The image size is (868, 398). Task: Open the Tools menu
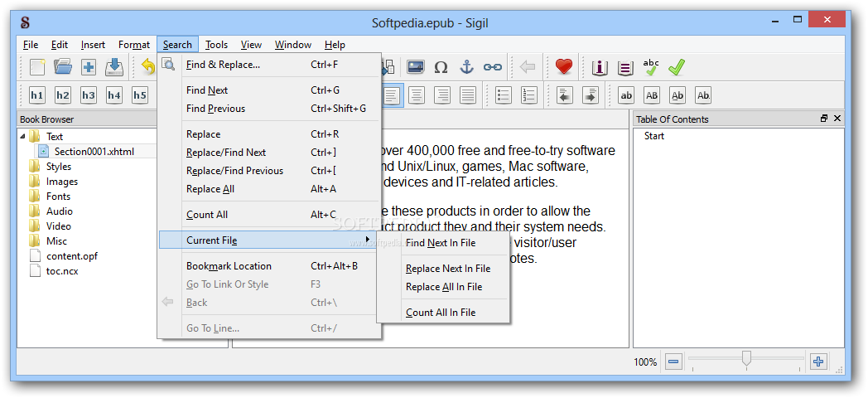pos(216,45)
